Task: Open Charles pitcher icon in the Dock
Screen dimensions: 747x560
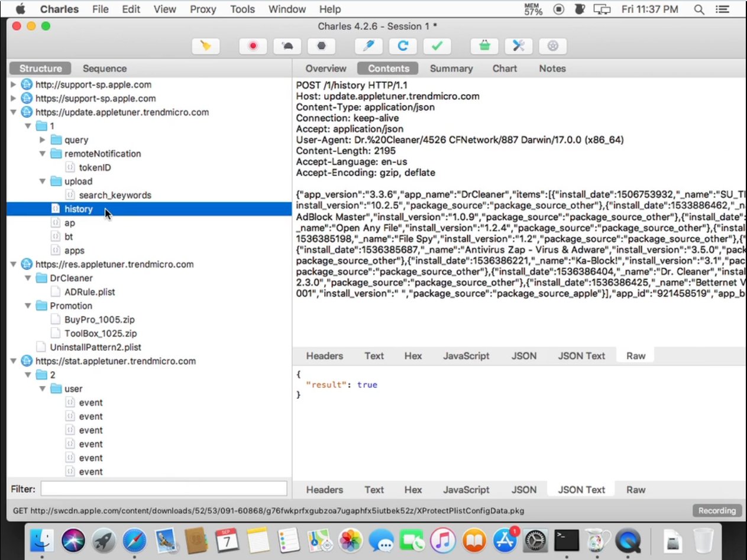Action: click(x=597, y=540)
